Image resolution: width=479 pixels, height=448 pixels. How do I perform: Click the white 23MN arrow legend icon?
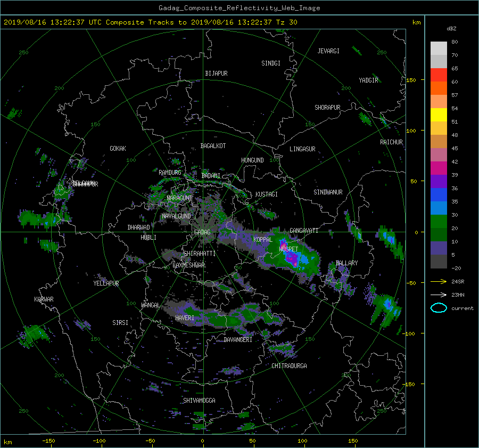coord(439,295)
